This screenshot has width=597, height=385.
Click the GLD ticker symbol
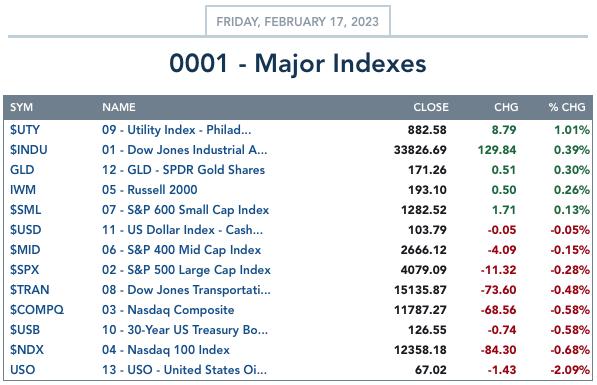point(22,170)
